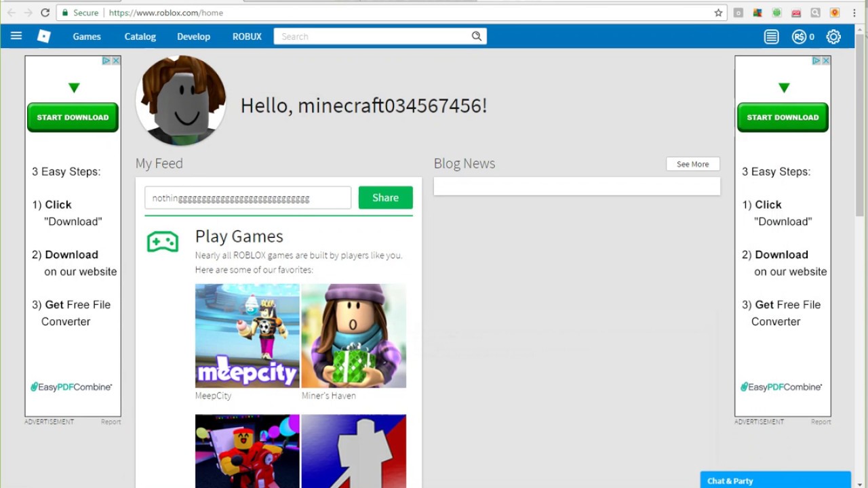The image size is (868, 488).
Task: Click the Roblox search input field
Action: (372, 37)
